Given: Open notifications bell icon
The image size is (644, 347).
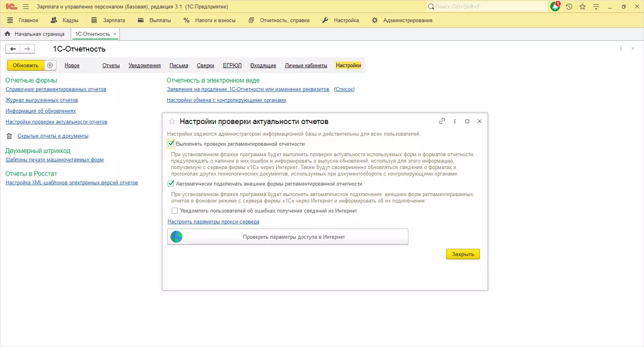Looking at the screenshot, I should [x=555, y=6].
